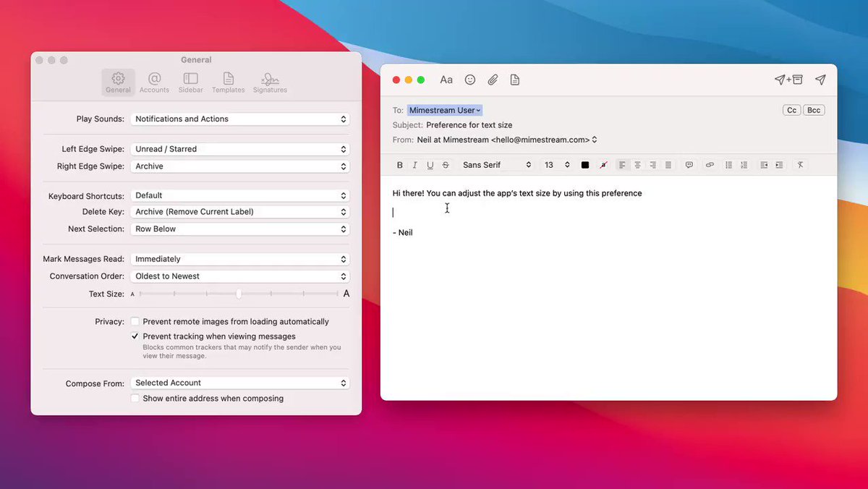The image size is (868, 489).
Task: Open the Sans Serif font dropdown
Action: point(497,165)
